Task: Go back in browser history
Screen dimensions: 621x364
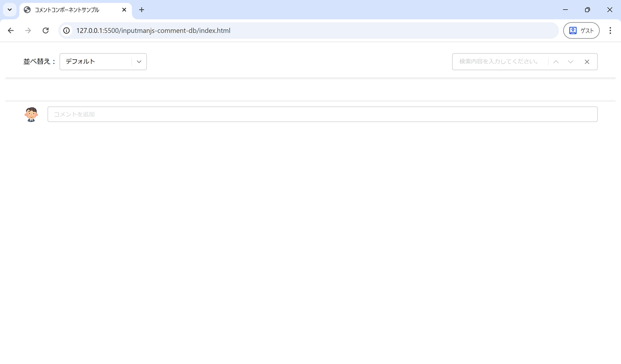Action: pyautogui.click(x=11, y=31)
